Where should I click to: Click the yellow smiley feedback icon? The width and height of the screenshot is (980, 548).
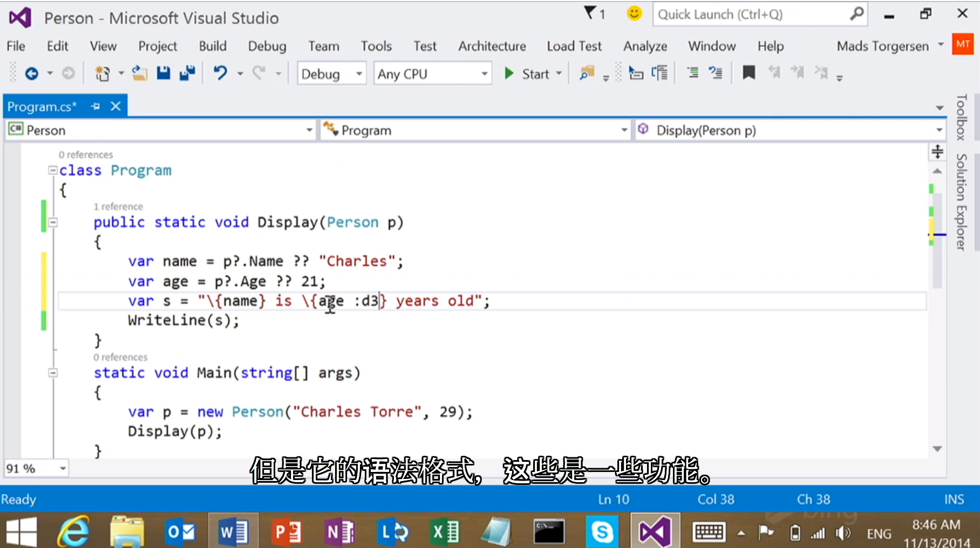tap(635, 13)
